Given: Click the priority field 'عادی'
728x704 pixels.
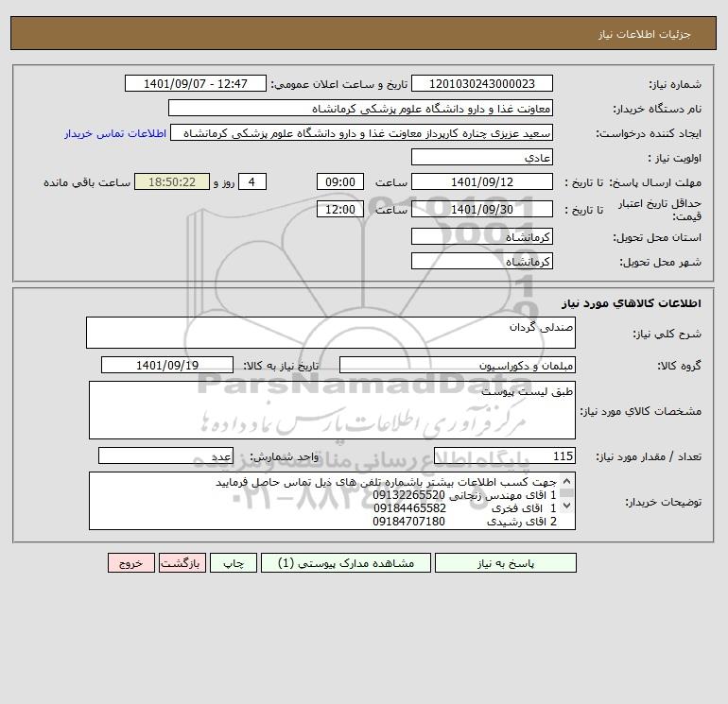Looking at the screenshot, I should (482, 157).
